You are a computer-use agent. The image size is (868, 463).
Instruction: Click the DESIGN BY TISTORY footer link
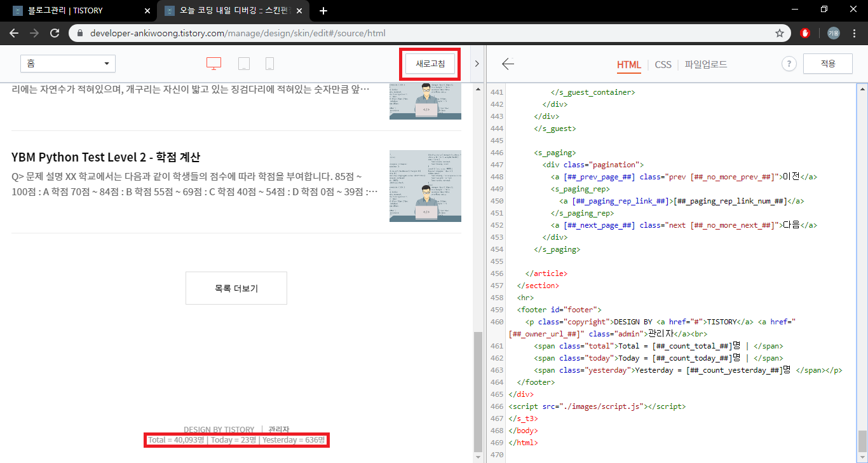[219, 429]
